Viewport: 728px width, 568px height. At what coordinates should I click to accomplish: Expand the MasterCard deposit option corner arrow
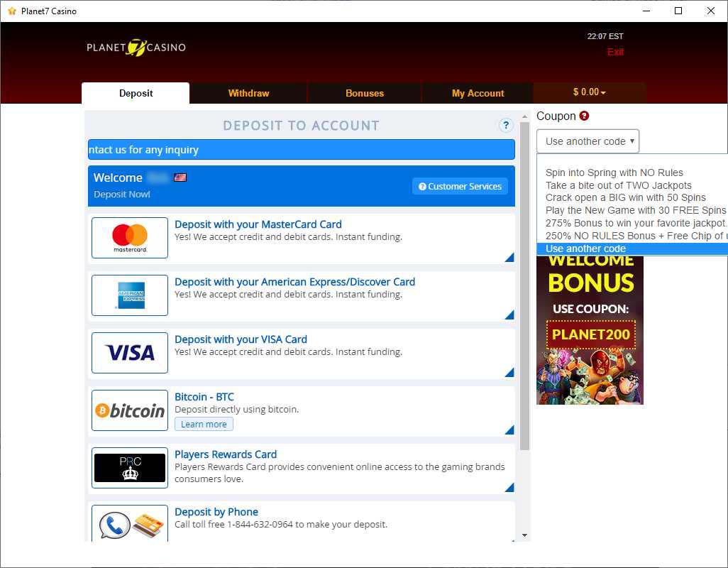[x=509, y=257]
